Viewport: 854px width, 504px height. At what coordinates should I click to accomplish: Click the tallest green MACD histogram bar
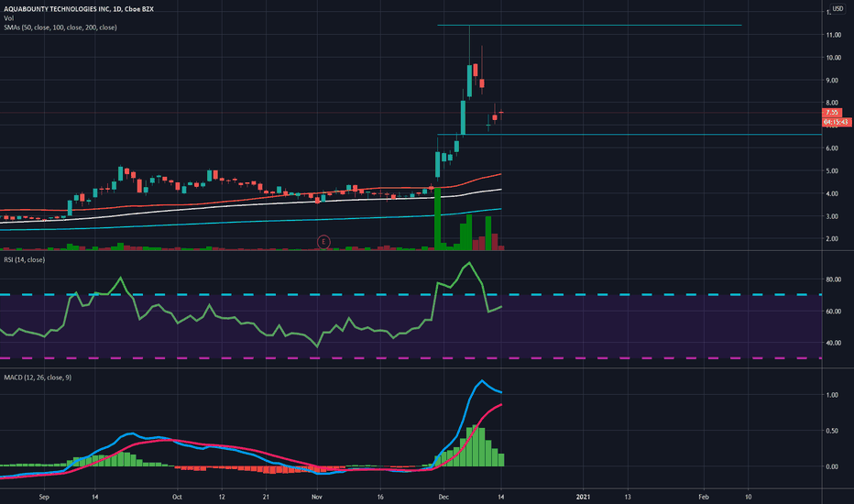[476, 445]
